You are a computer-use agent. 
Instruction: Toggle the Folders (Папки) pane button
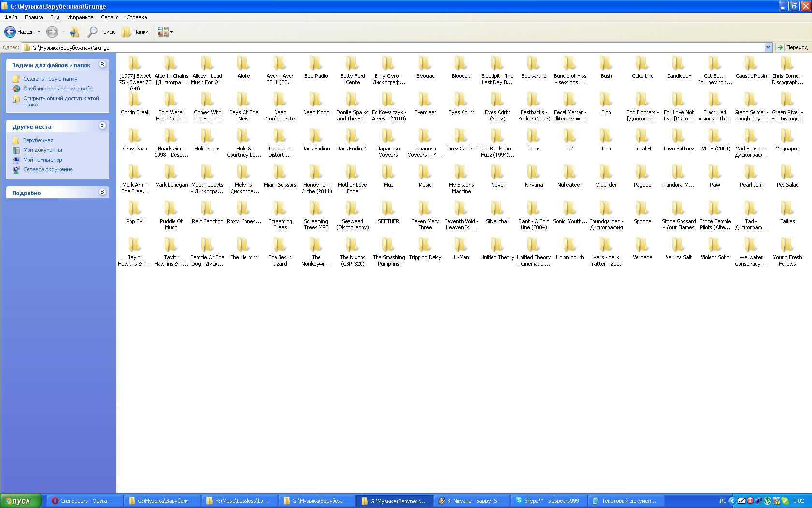point(135,32)
